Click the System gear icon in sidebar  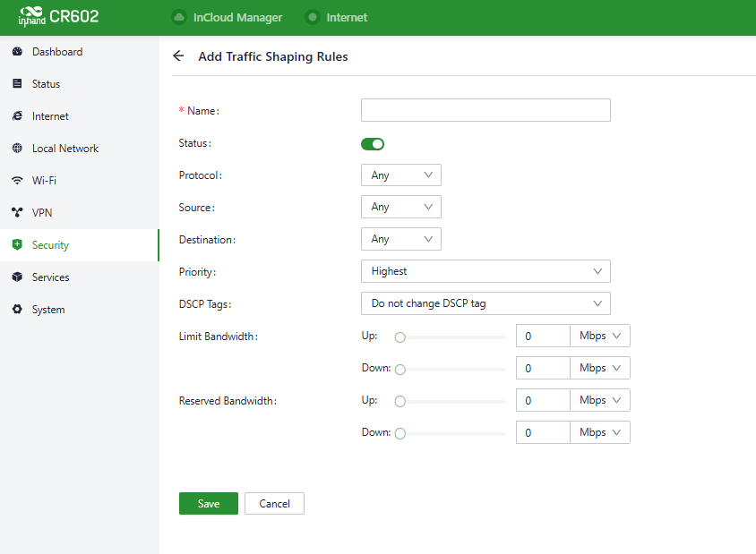pos(17,310)
